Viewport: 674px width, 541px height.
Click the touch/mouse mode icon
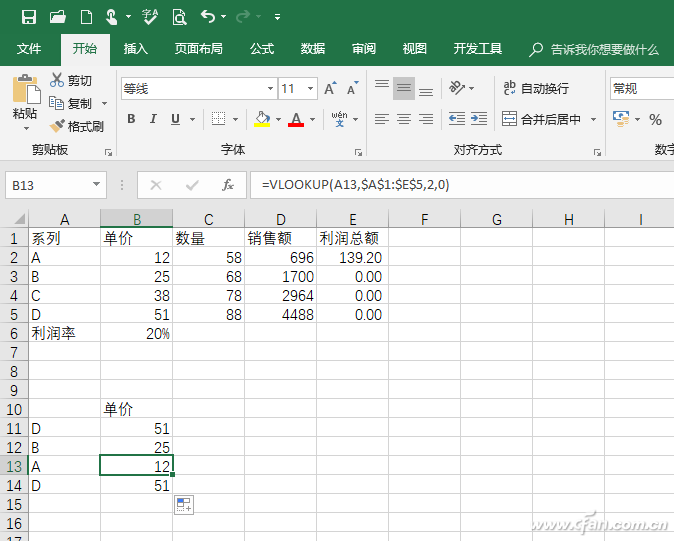(x=112, y=17)
